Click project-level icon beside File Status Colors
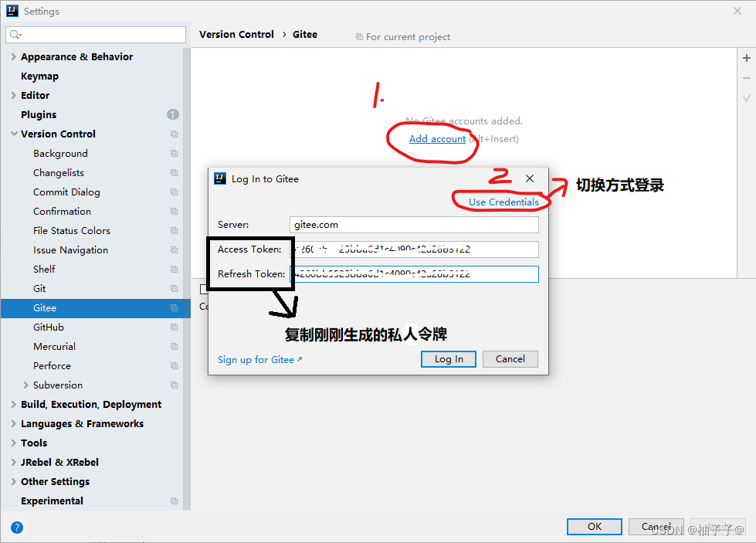 (174, 230)
